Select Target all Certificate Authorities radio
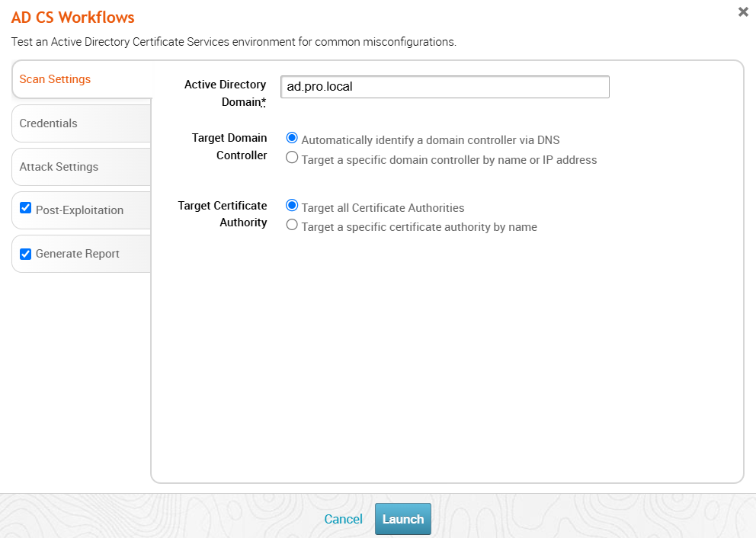Image resolution: width=756 pixels, height=538 pixels. 291,207
